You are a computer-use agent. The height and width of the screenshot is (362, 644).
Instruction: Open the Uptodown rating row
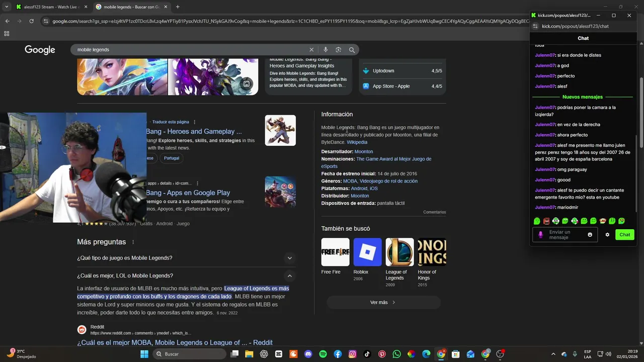click(403, 71)
